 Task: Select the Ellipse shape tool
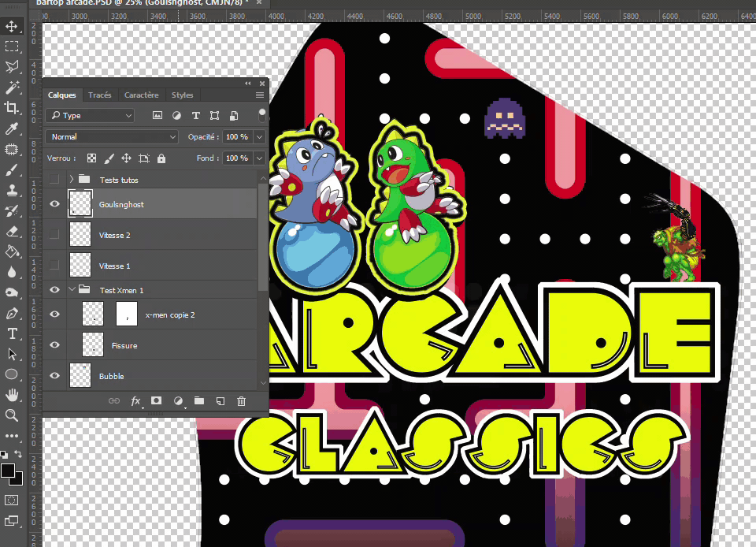pyautogui.click(x=12, y=375)
